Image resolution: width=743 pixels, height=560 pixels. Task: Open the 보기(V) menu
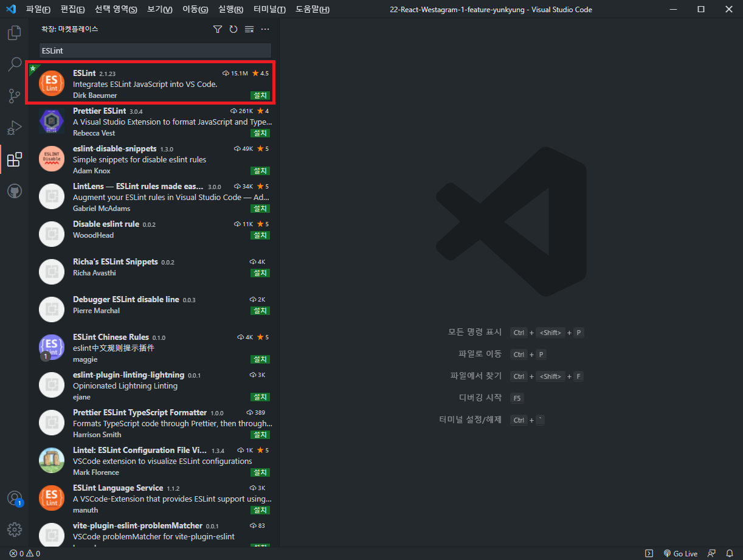pyautogui.click(x=160, y=10)
